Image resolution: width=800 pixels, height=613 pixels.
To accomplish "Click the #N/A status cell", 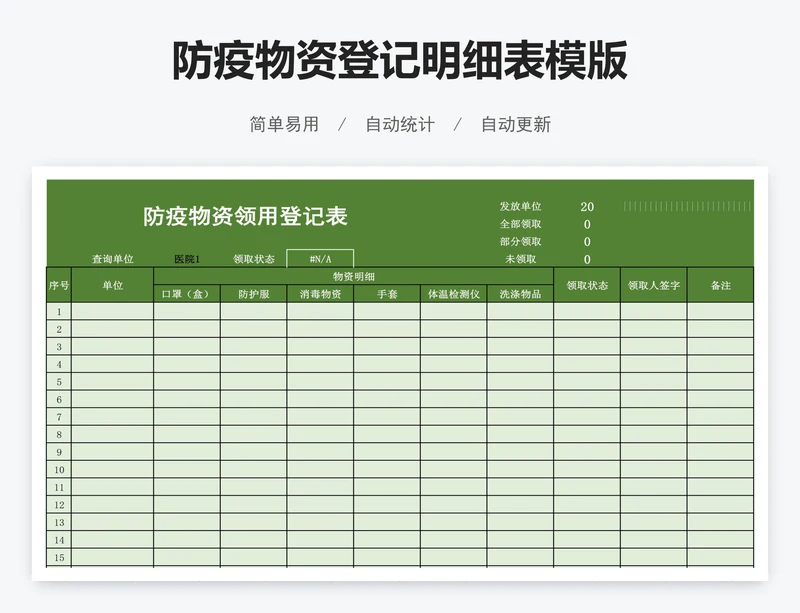I will coord(320,259).
